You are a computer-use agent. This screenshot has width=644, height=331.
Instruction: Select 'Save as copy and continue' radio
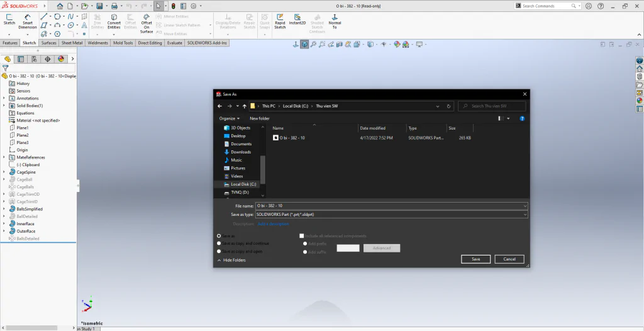point(219,244)
